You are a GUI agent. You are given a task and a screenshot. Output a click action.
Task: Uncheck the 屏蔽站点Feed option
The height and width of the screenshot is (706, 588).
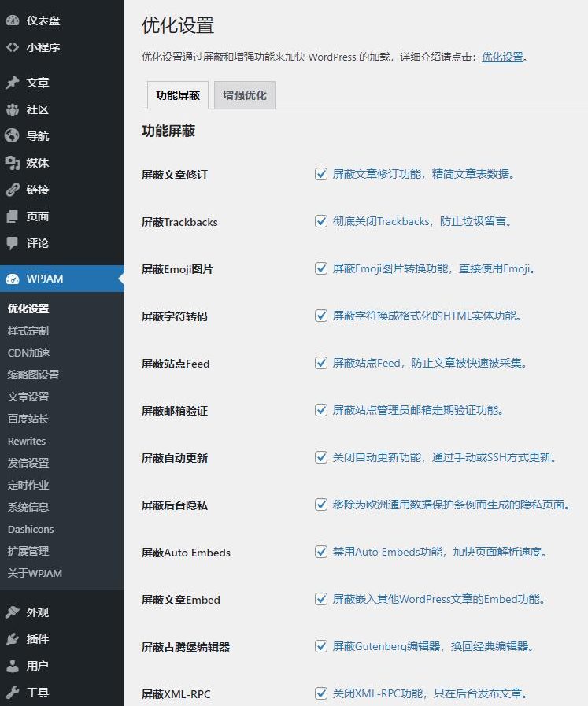point(321,363)
